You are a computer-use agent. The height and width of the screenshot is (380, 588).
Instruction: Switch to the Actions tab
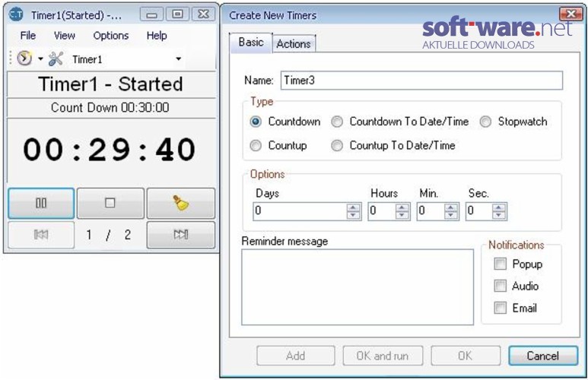294,44
